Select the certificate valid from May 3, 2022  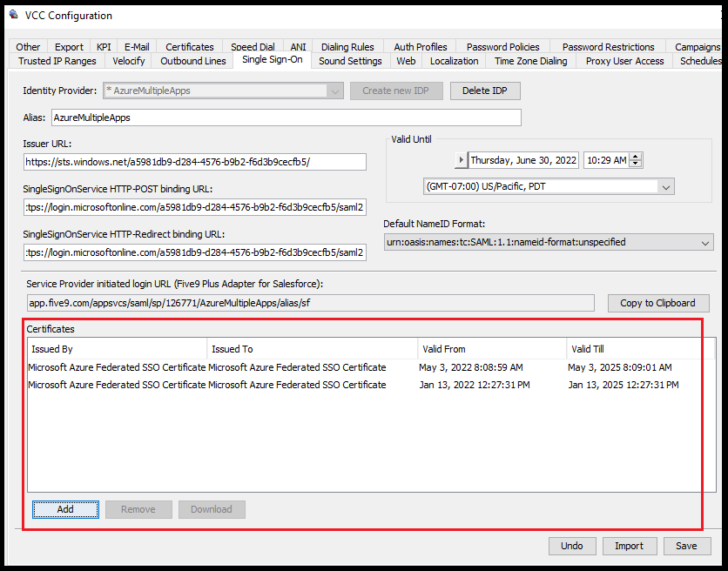pos(370,367)
